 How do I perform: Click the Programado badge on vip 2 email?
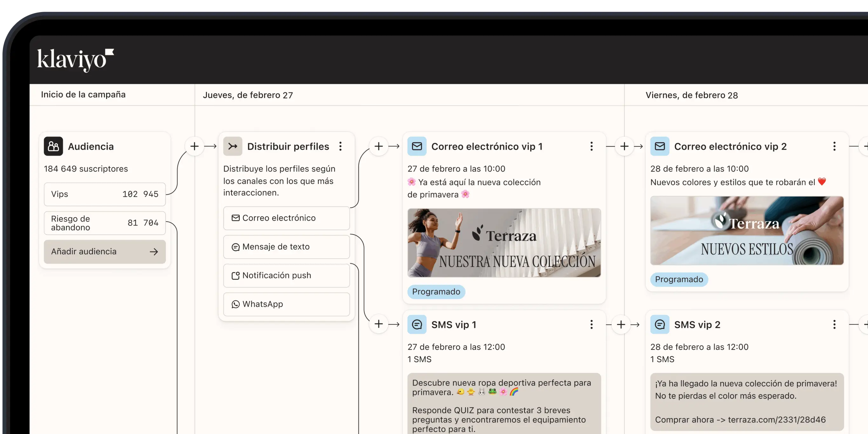point(679,279)
